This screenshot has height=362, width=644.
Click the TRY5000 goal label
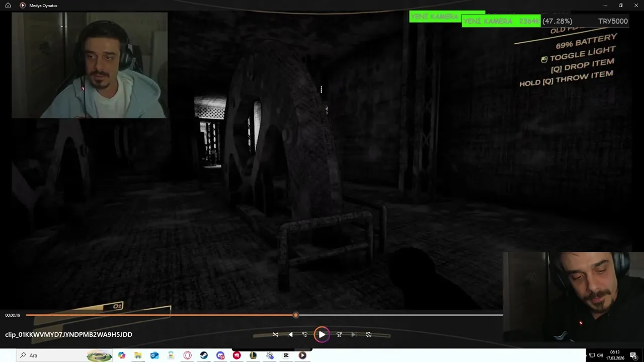(613, 21)
